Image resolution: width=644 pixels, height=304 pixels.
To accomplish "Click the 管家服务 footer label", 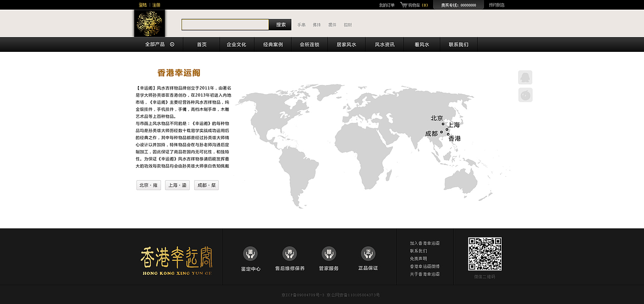I will (x=329, y=269).
